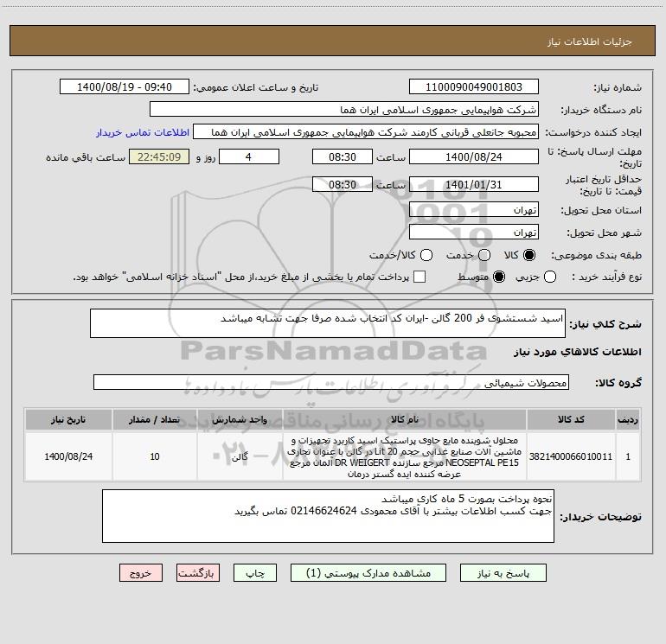The image size is (666, 644).
Task: Click the NEOSEPTAL PE15 product name cell
Action: [405, 456]
